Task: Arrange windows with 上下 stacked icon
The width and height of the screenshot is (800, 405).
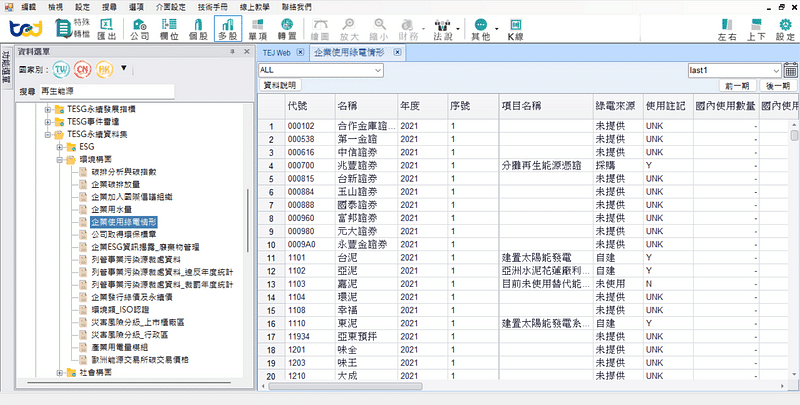Action: (756, 30)
